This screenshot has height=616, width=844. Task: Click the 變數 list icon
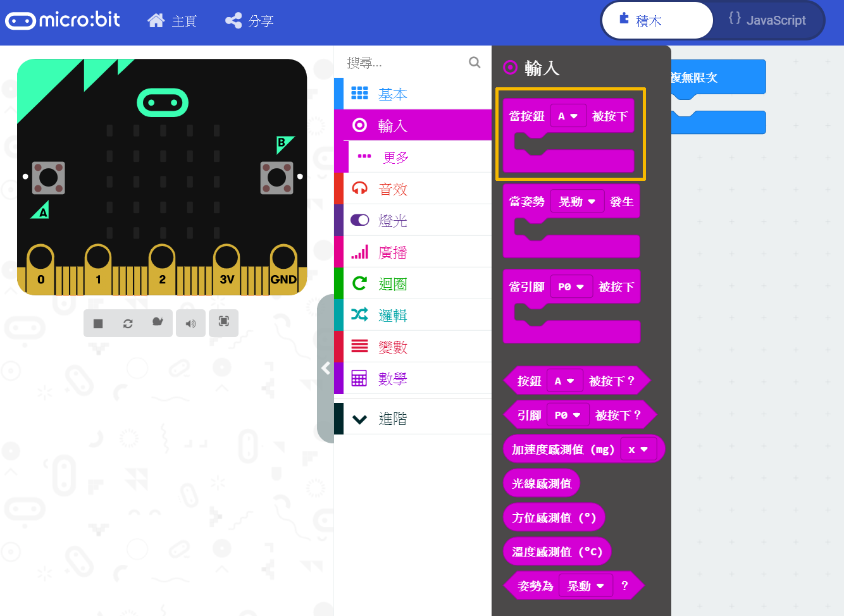click(359, 346)
